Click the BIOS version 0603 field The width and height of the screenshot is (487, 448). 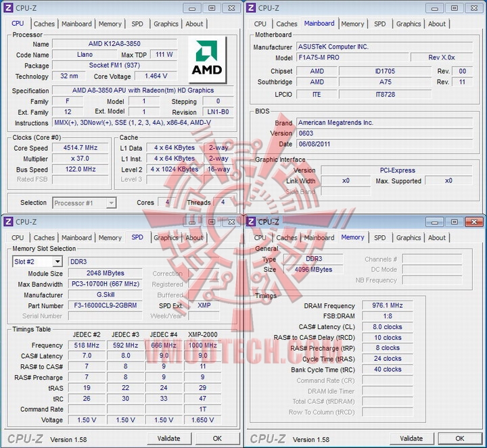[384, 133]
